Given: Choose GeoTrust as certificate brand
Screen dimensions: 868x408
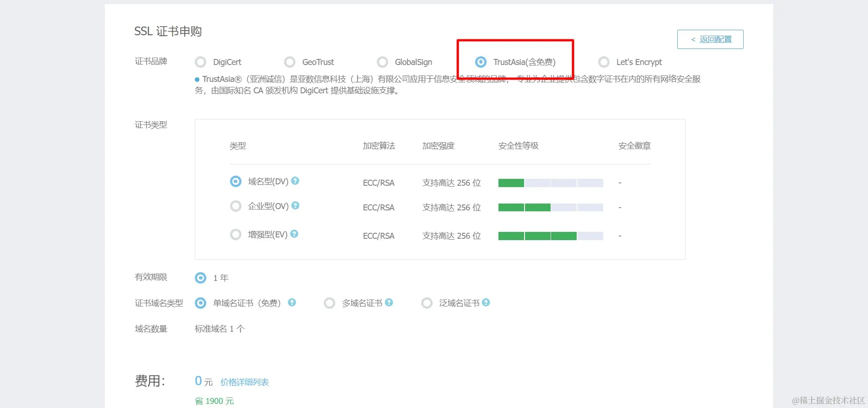Looking at the screenshot, I should point(289,62).
